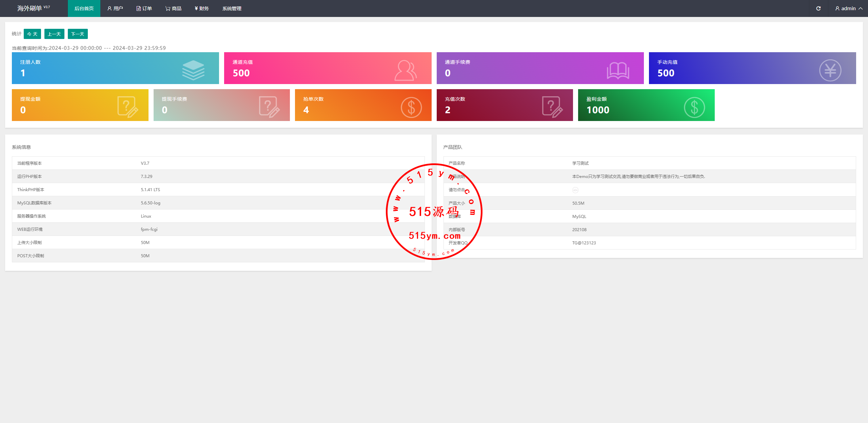This screenshot has width=868, height=423.
Task: Click the dollar icon on 抢单次数 card
Action: coord(411,107)
